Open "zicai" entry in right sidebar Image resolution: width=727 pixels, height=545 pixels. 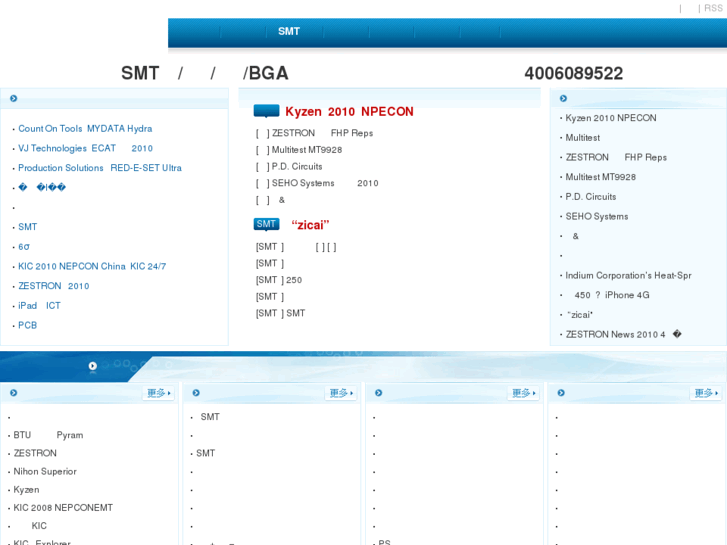coord(580,315)
